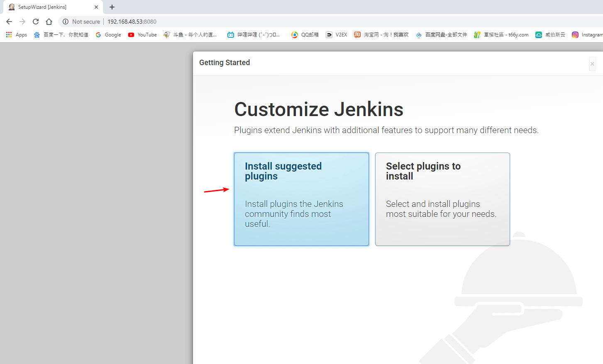Open the V2EX bookmark
Screen dimensions: 603x364
(337, 35)
